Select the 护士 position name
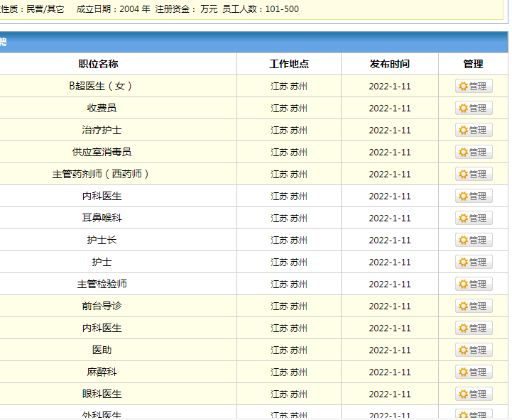The width and height of the screenshot is (512, 420). [x=102, y=262]
